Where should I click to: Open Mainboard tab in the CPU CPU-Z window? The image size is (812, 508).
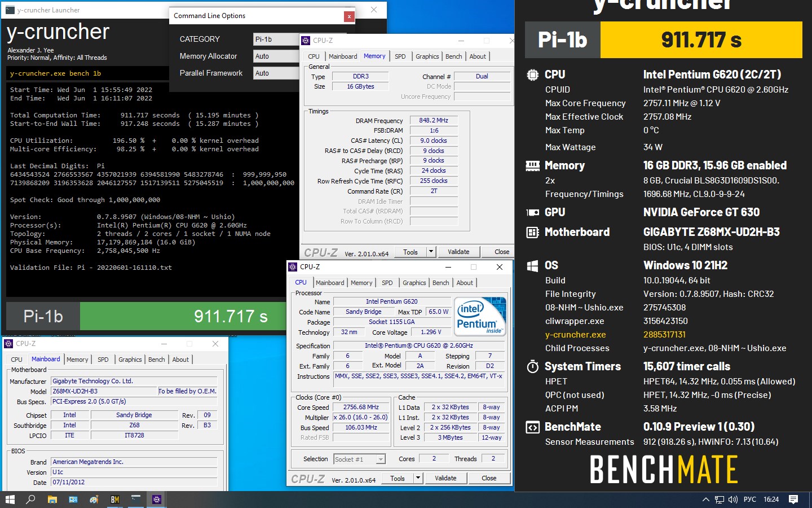click(x=330, y=283)
